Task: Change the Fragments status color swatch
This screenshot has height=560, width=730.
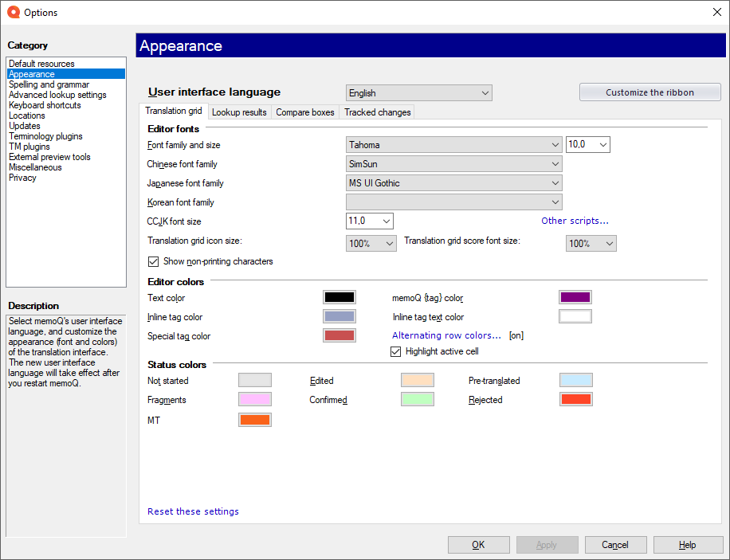Action: pos(255,399)
